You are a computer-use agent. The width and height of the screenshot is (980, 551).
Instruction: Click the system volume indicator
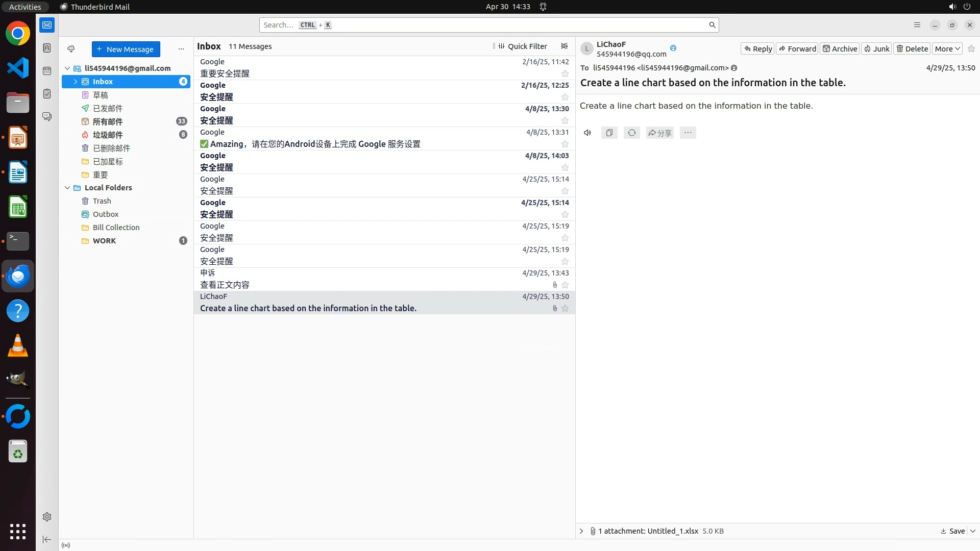coord(952,7)
